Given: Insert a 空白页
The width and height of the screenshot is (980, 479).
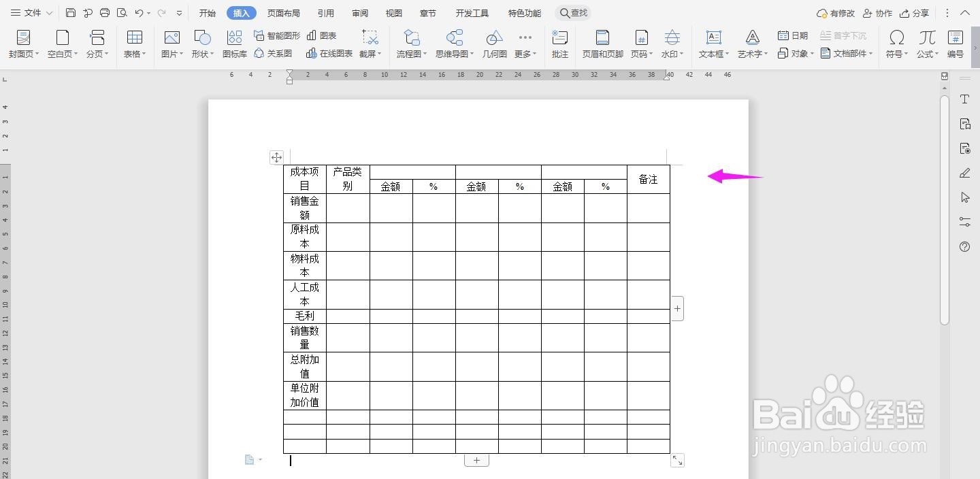Looking at the screenshot, I should pyautogui.click(x=63, y=44).
